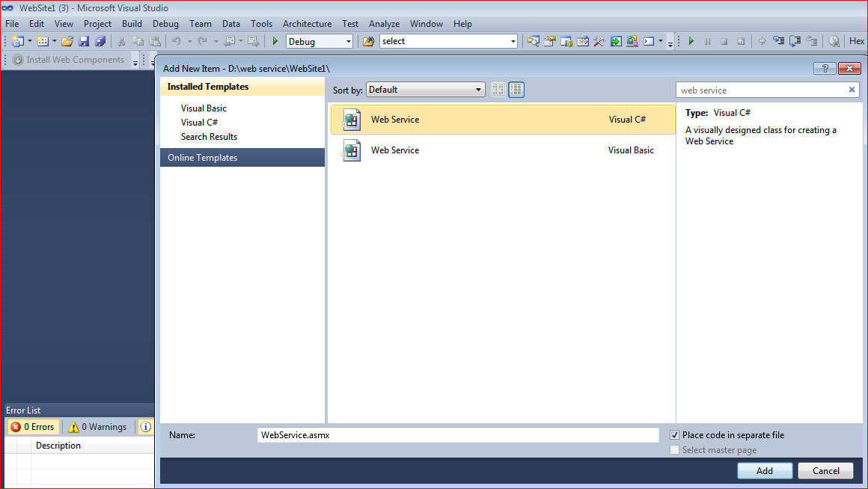
Task: Open Other Windows dropdown arrow in toolbar
Action: tap(661, 41)
